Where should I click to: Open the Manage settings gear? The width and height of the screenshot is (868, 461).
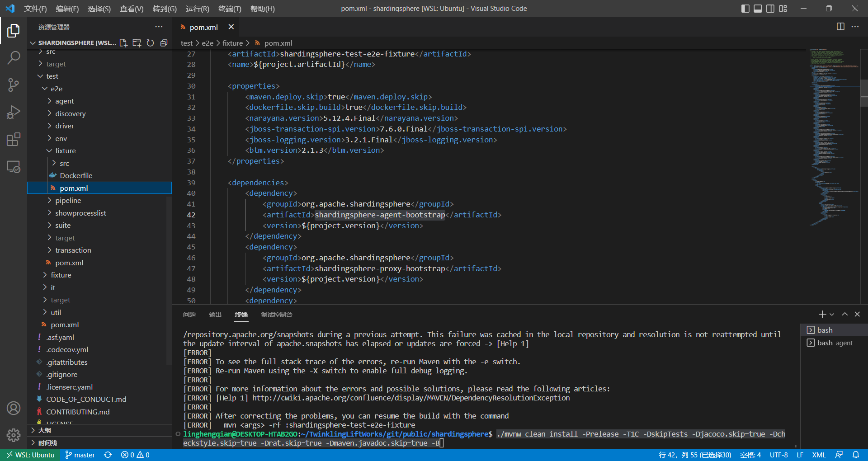(x=14, y=435)
